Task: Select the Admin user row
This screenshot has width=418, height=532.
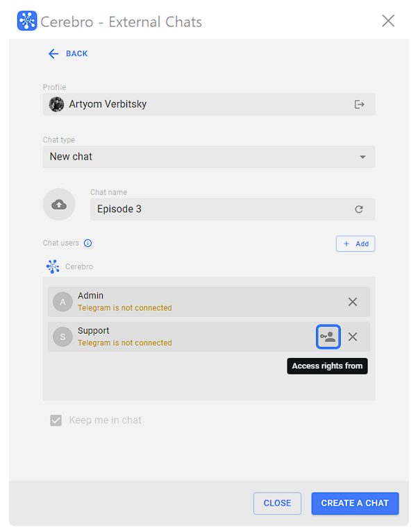Action: pos(209,302)
